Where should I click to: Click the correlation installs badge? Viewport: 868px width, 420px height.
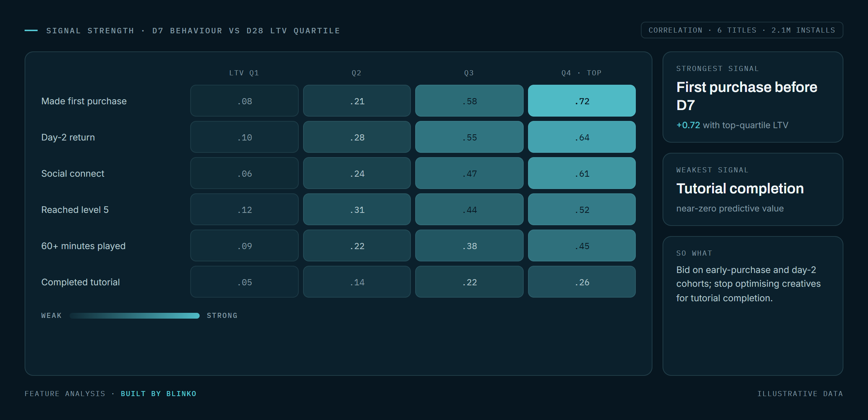pyautogui.click(x=742, y=30)
